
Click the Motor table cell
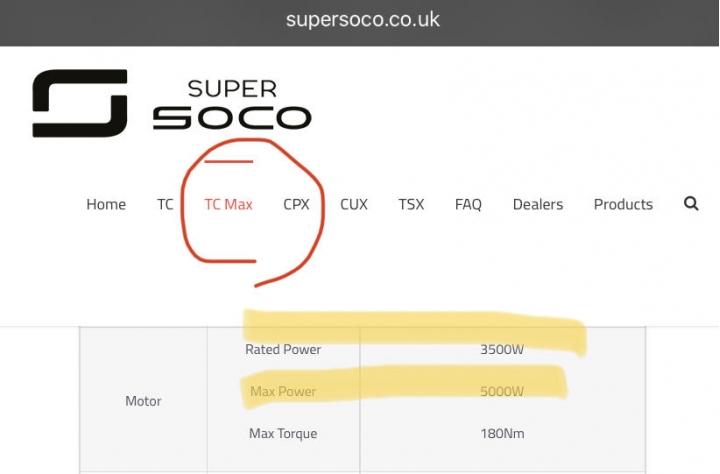click(x=143, y=401)
